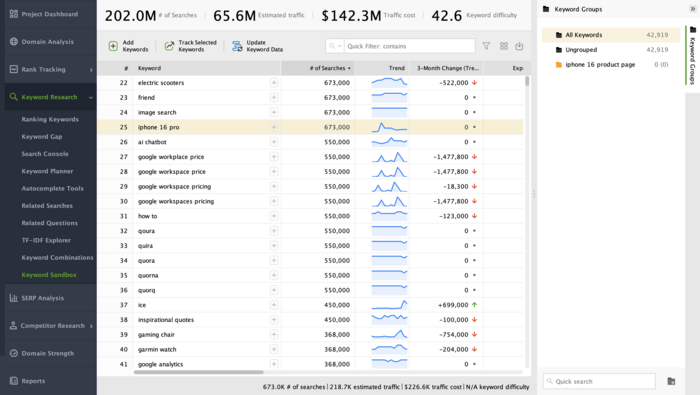This screenshot has width=700, height=395.
Task: Click the Add Keywords plus icon
Action: click(x=113, y=46)
